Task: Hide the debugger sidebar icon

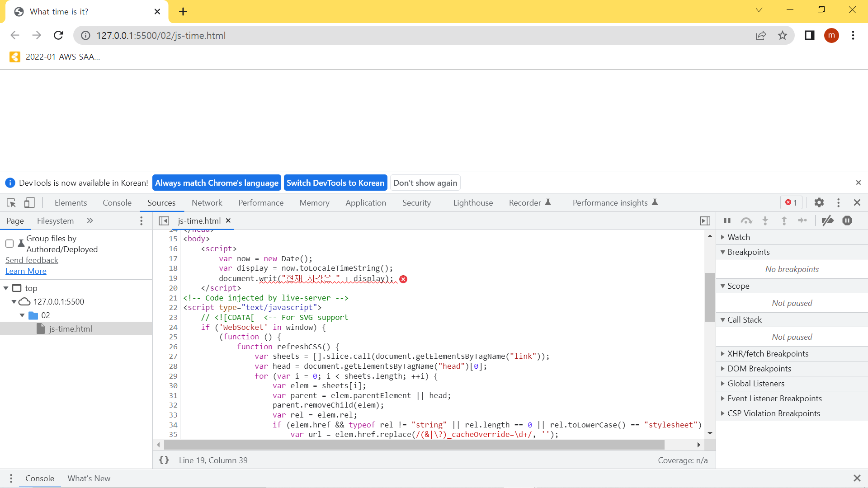Action: [705, 221]
